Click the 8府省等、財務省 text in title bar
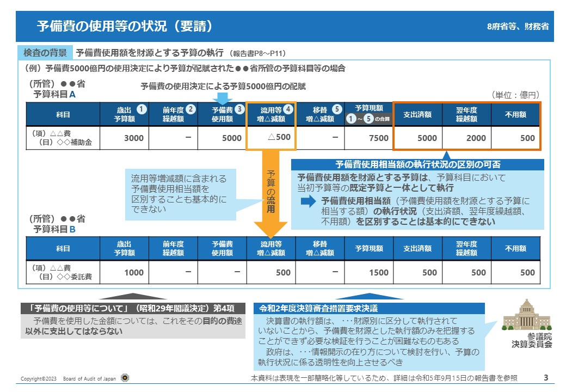This screenshot has height=392, width=566. point(518,27)
